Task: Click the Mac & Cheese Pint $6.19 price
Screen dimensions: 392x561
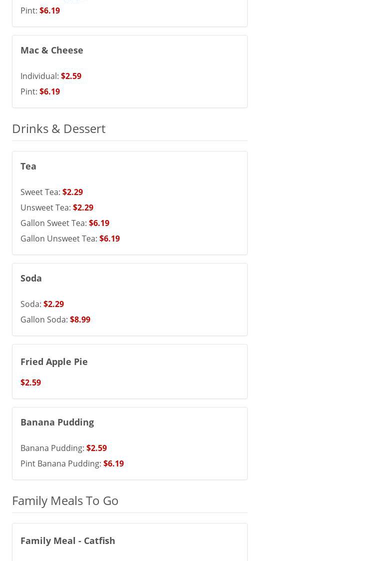Action: 49,91
